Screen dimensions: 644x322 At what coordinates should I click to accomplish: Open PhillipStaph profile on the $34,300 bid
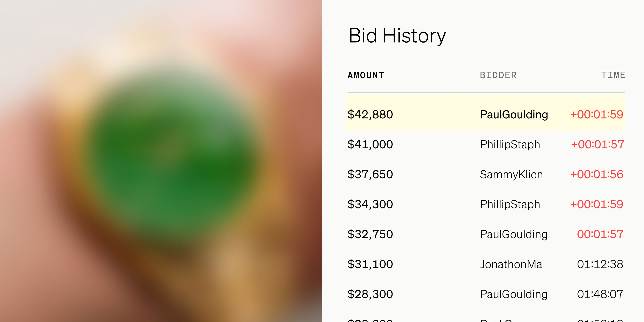point(510,204)
